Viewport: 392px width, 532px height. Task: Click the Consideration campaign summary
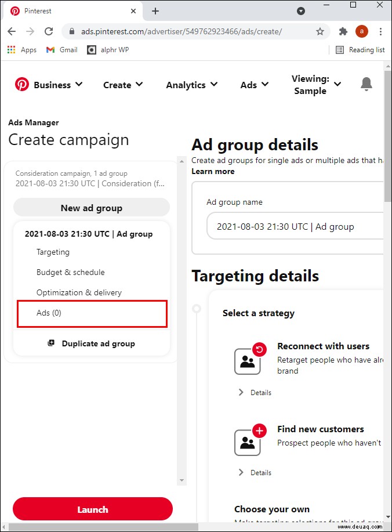pyautogui.click(x=90, y=179)
